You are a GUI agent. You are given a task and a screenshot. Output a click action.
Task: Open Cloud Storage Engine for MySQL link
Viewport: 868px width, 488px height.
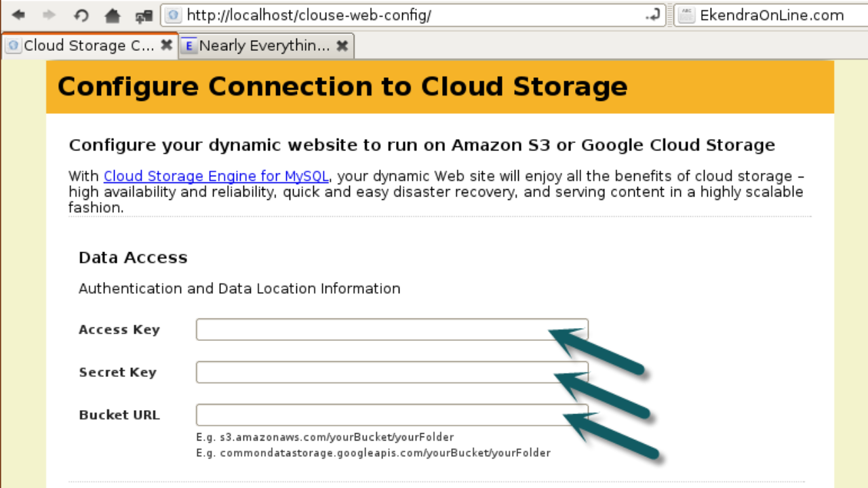216,176
